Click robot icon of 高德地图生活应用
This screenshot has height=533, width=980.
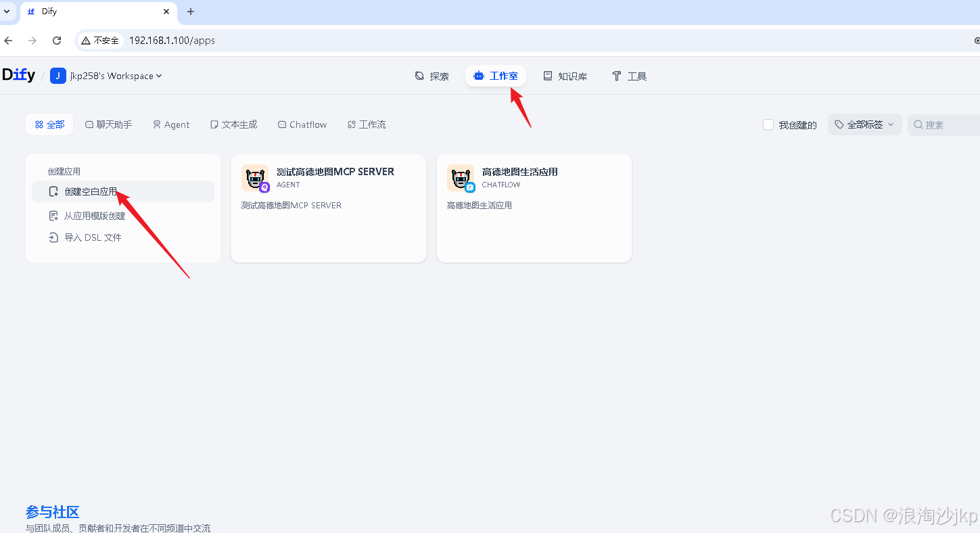coord(461,178)
